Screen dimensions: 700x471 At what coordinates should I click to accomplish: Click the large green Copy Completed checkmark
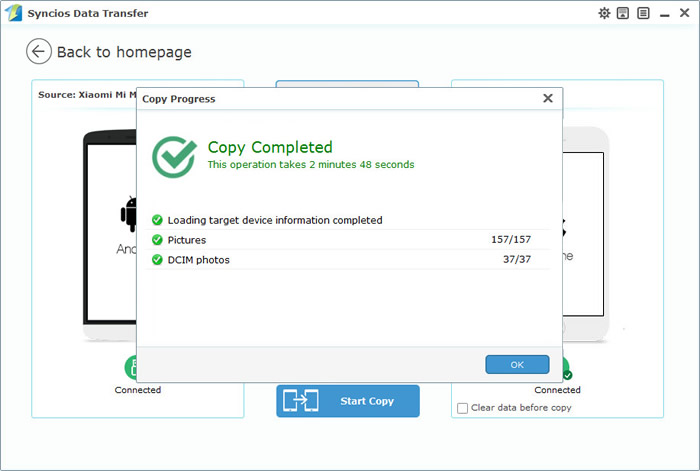(175, 156)
